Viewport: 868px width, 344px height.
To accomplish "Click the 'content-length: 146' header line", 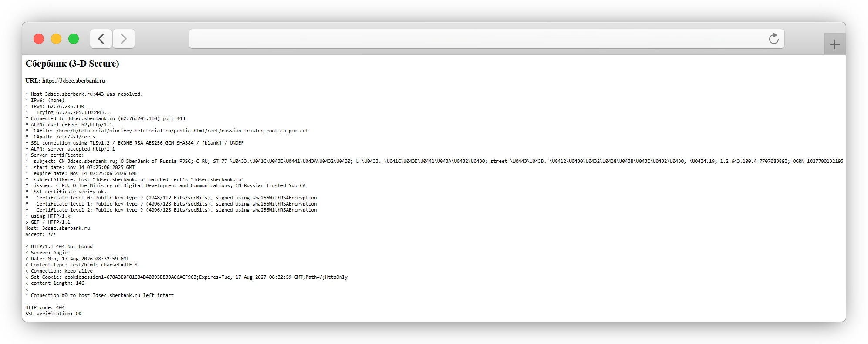I will click(55, 283).
